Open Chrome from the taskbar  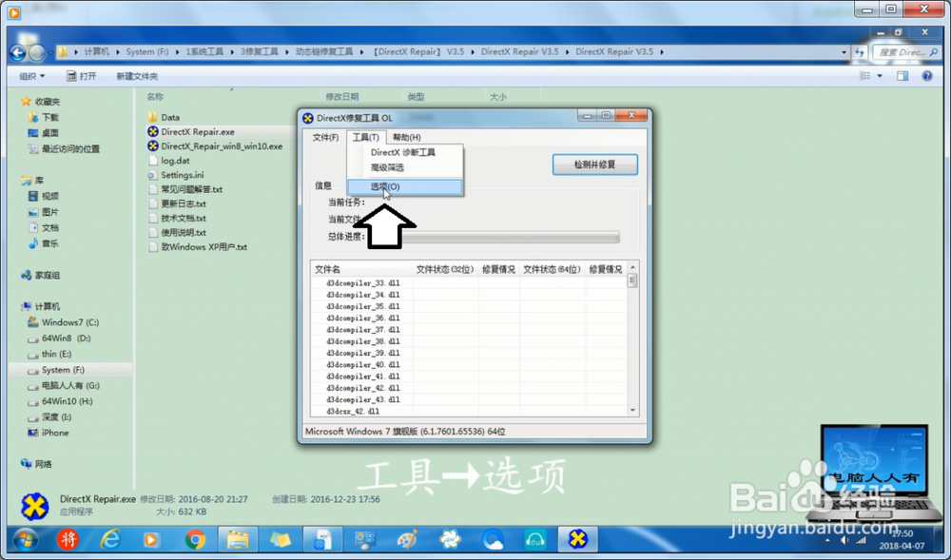coord(195,539)
